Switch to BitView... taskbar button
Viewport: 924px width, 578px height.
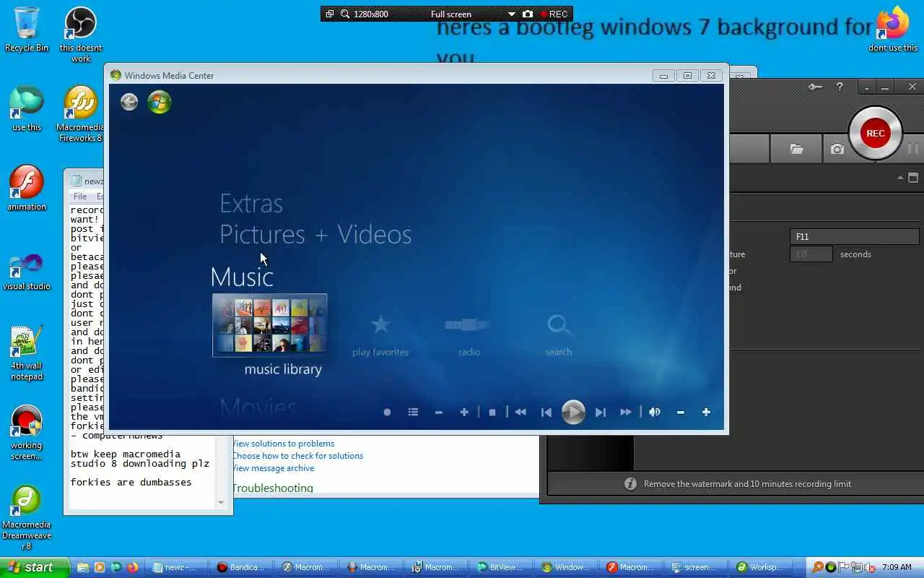pyautogui.click(x=502, y=567)
